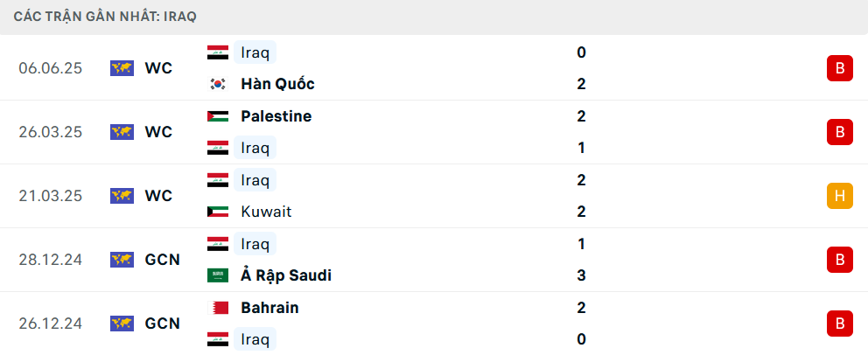
Task: Select the highlighted Iraq label in first match
Action: pos(255,52)
